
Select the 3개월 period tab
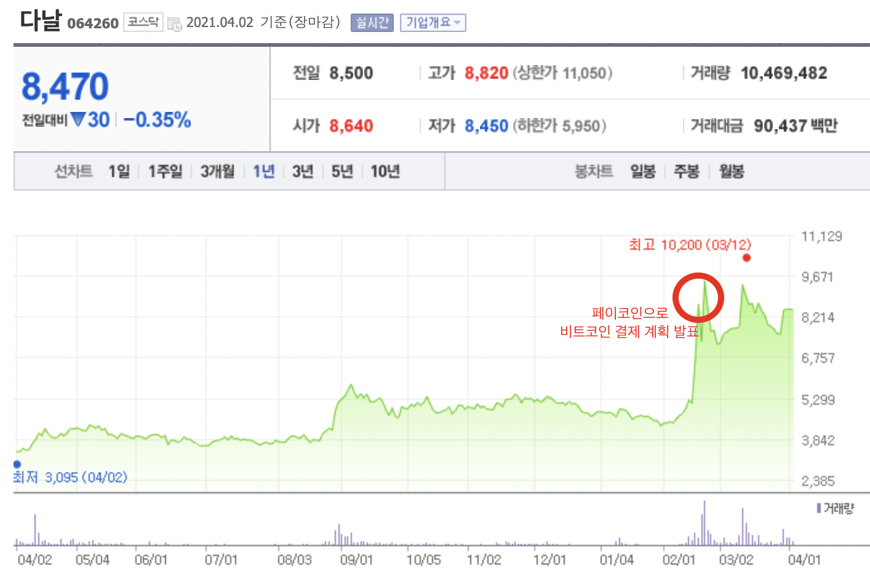[x=217, y=172]
